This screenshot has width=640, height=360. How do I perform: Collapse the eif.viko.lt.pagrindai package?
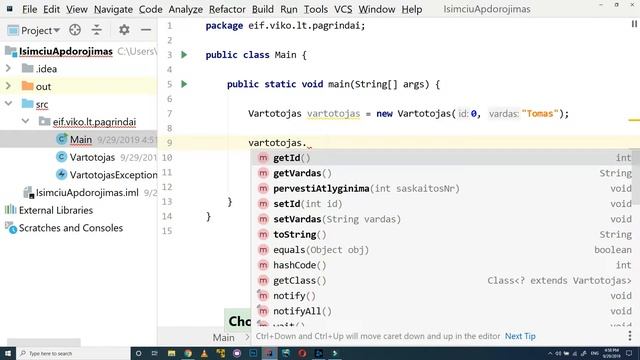click(x=26, y=121)
